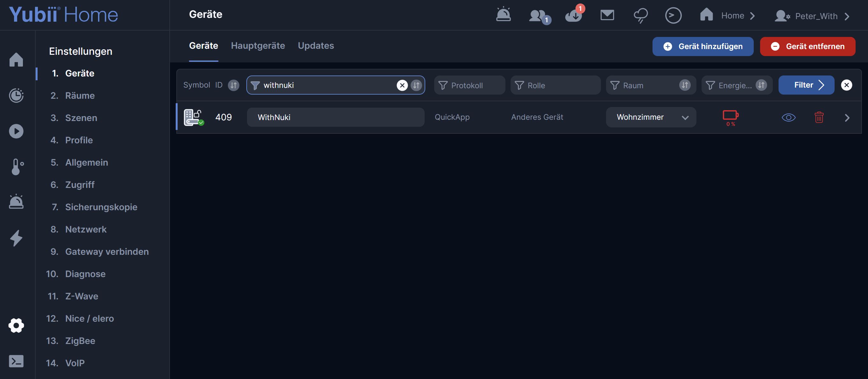868x379 pixels.
Task: Open the energy lightning bolt sidebar icon
Action: click(16, 238)
